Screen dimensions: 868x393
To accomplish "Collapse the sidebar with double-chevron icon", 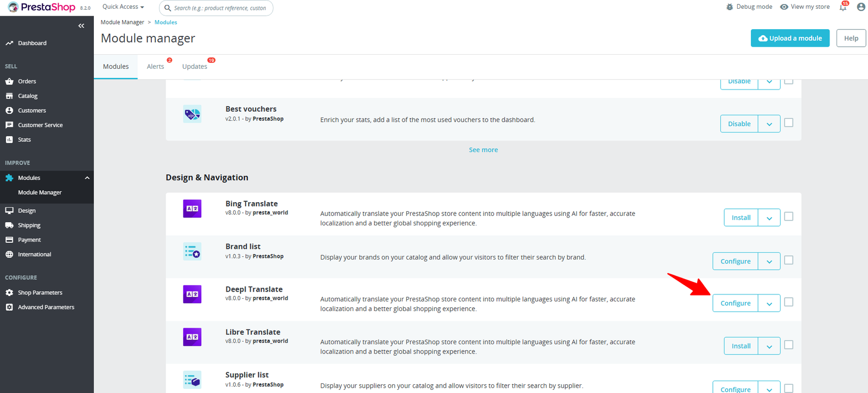I will tap(81, 25).
